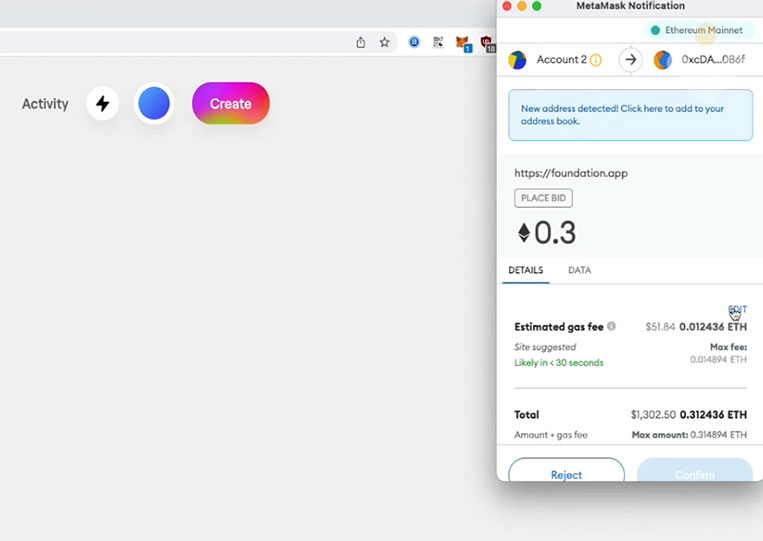Click the PLACE BID label
The height and width of the screenshot is (541, 763).
coord(544,198)
